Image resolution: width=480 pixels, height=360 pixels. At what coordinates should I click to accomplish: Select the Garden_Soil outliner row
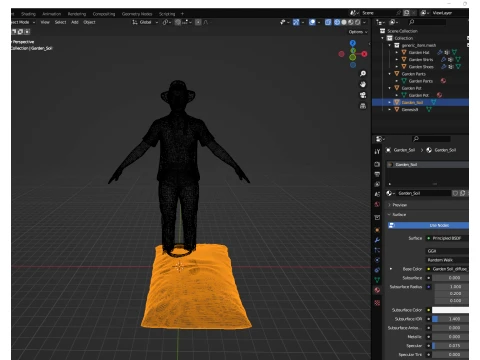click(x=420, y=102)
